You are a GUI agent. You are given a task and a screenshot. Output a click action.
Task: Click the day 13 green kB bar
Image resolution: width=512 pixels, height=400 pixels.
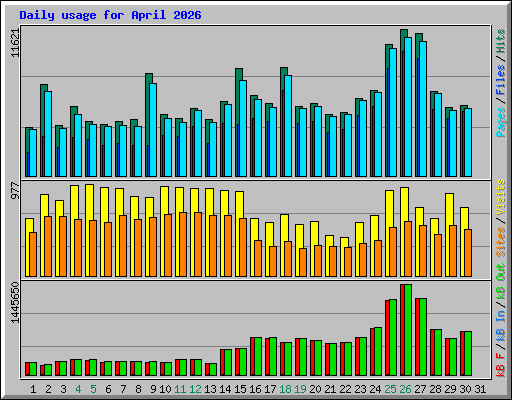[x=213, y=369]
